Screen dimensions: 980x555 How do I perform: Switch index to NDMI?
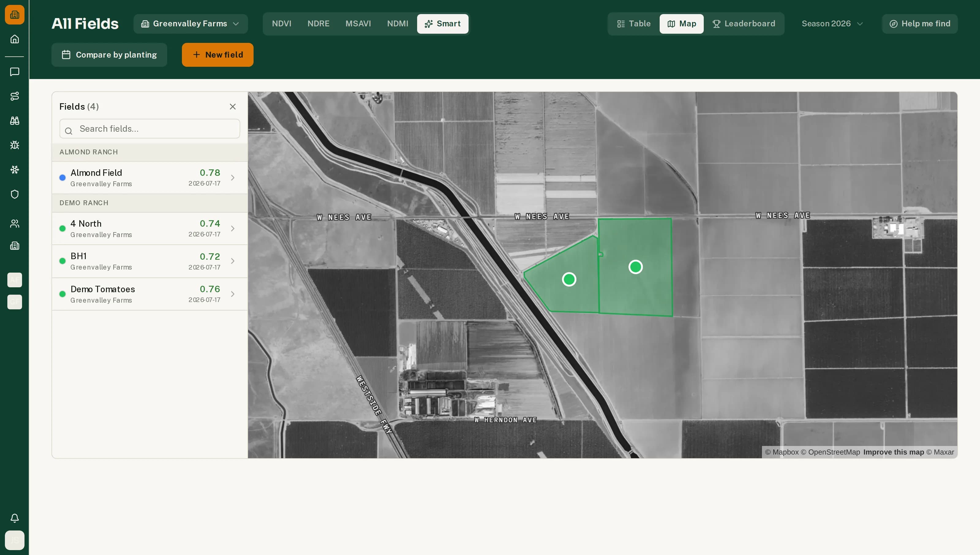coord(398,24)
